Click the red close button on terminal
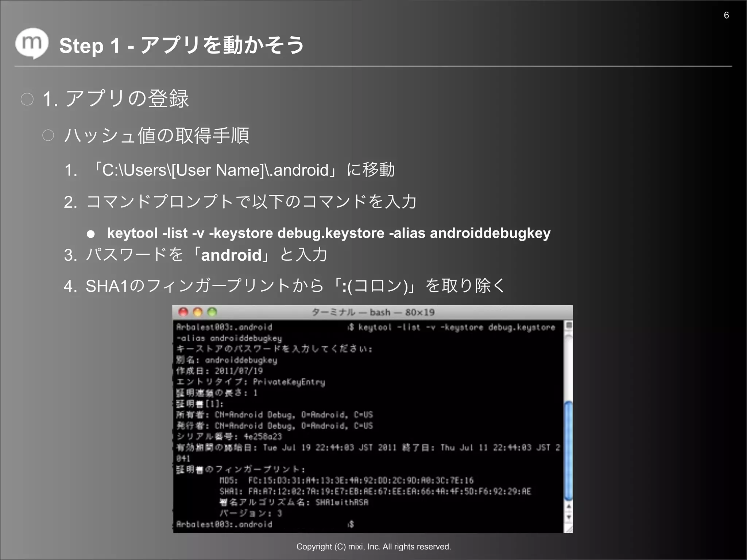This screenshot has height=560, width=747. tap(183, 312)
